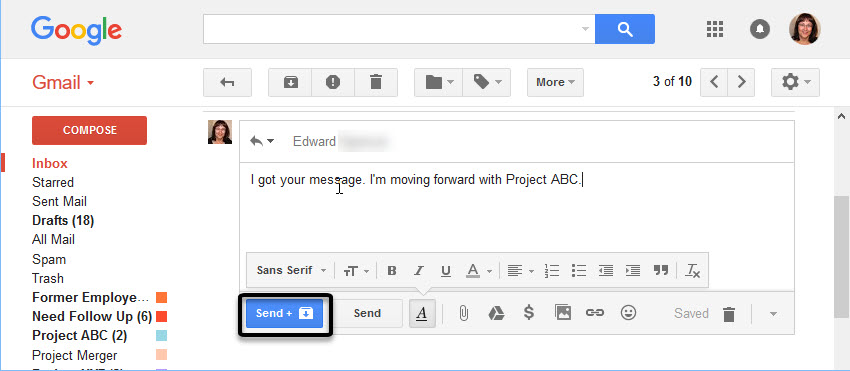
Task: Open the text size dropdown
Action: coord(356,270)
